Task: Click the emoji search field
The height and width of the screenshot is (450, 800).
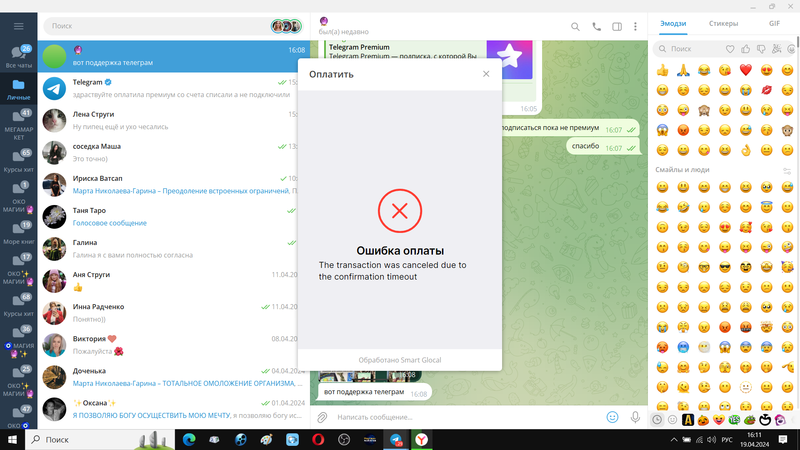Action: click(690, 48)
